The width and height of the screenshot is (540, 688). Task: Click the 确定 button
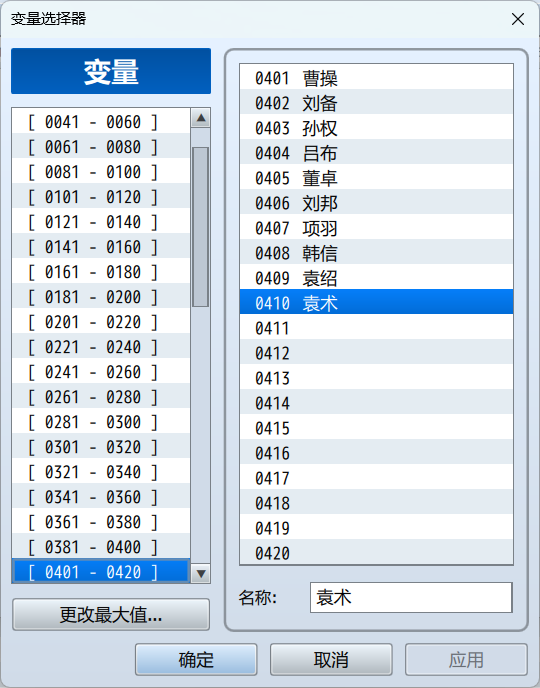pyautogui.click(x=196, y=659)
